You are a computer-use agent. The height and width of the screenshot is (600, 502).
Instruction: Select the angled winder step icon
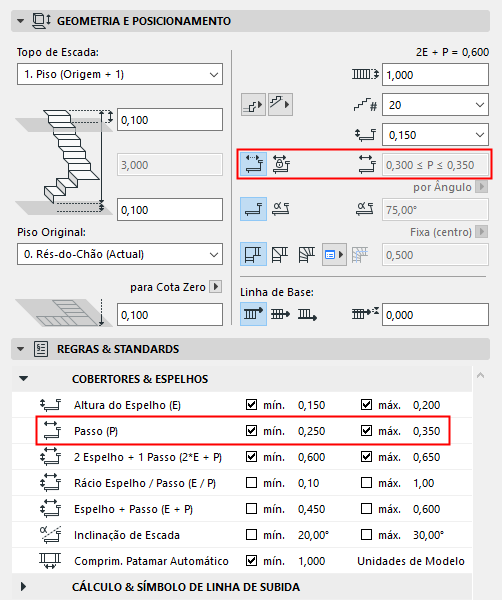coord(280,209)
